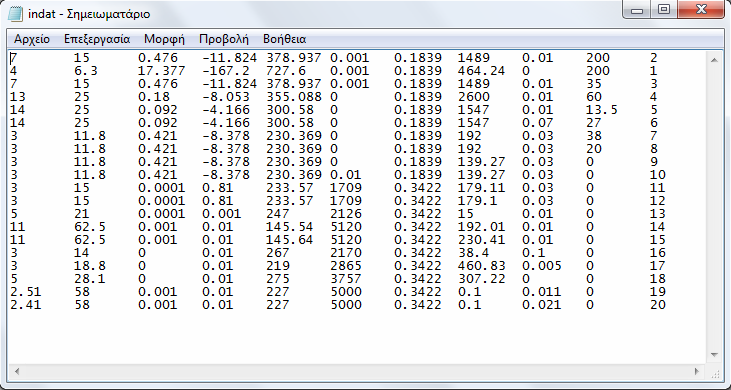The image size is (731, 390).
Task: Click the value 355.088
Action: pos(293,97)
